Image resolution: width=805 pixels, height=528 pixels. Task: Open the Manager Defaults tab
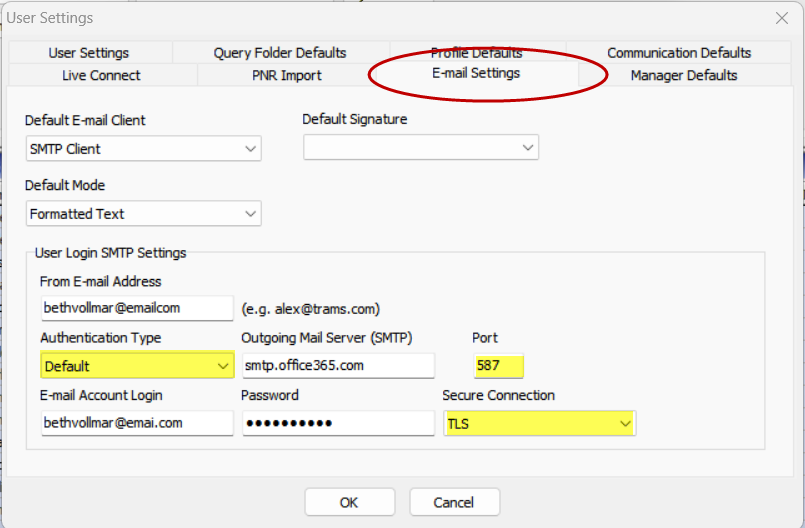pos(683,75)
